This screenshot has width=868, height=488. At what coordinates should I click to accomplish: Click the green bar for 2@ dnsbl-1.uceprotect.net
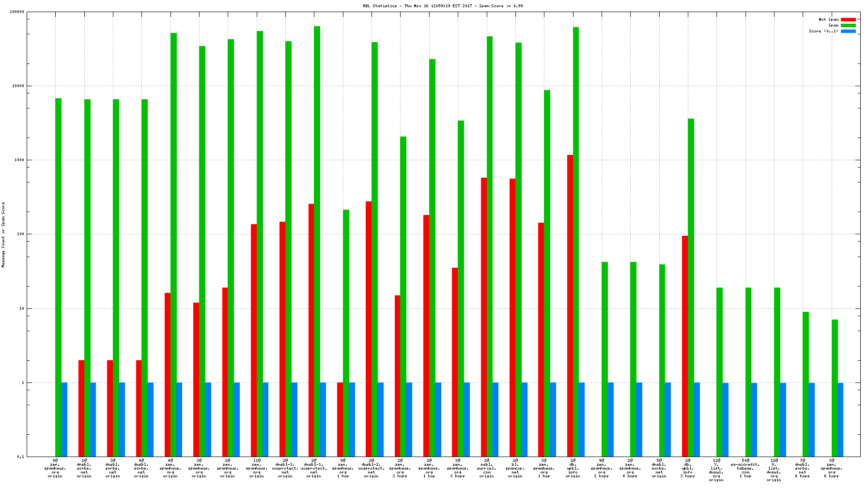(317, 242)
